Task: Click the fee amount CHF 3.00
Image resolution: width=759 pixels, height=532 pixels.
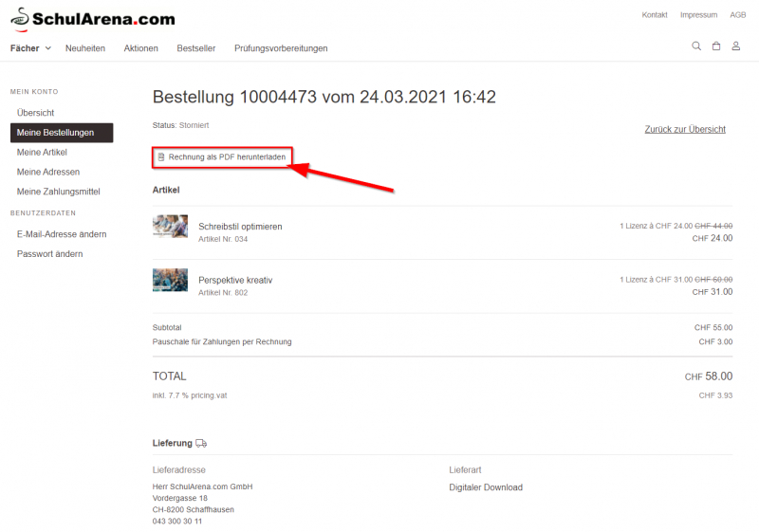Action: click(715, 341)
